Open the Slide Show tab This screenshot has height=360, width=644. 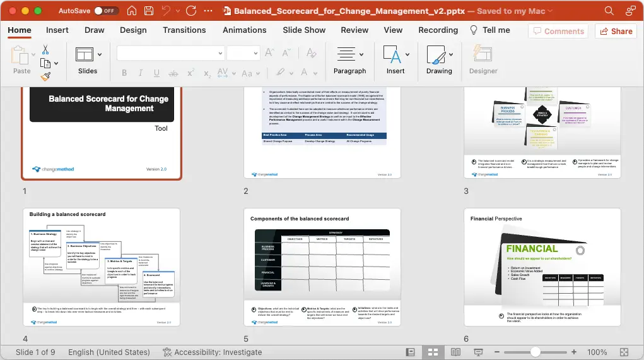click(x=304, y=30)
